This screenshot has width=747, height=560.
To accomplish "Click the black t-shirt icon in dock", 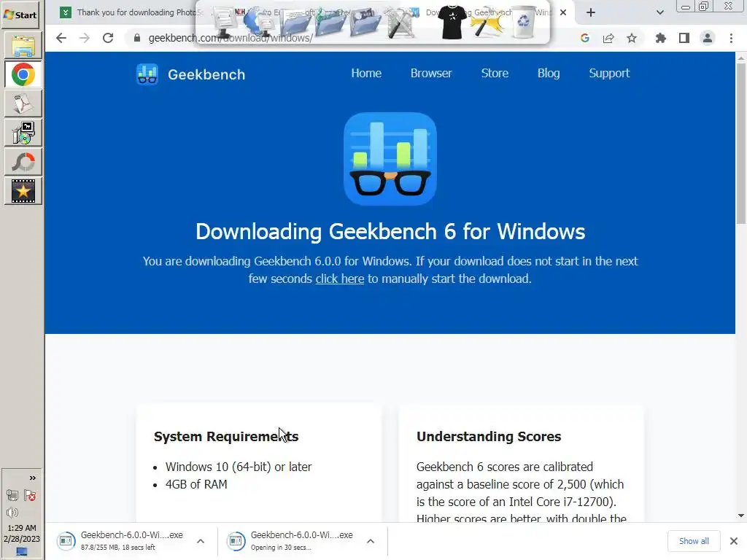I will click(x=452, y=22).
